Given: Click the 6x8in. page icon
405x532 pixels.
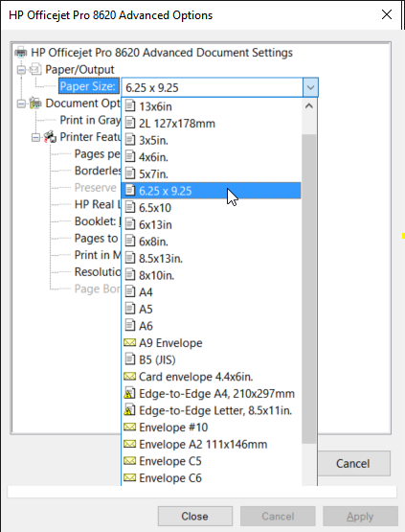Looking at the screenshot, I should coord(130,241).
